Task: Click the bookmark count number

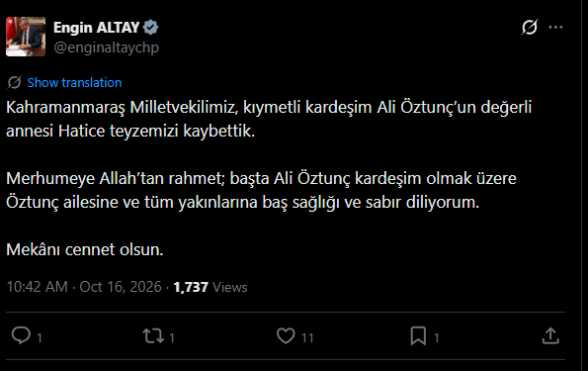Action: 437,337
